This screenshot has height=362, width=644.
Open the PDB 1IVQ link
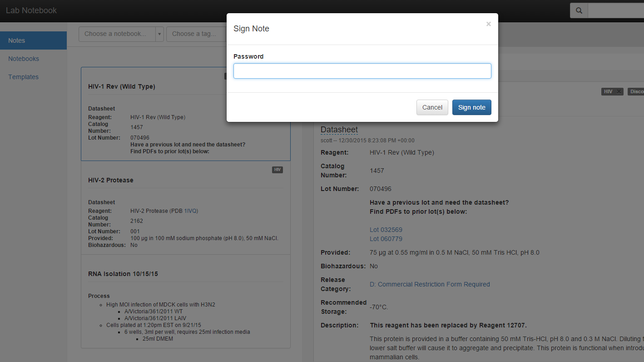pos(191,211)
